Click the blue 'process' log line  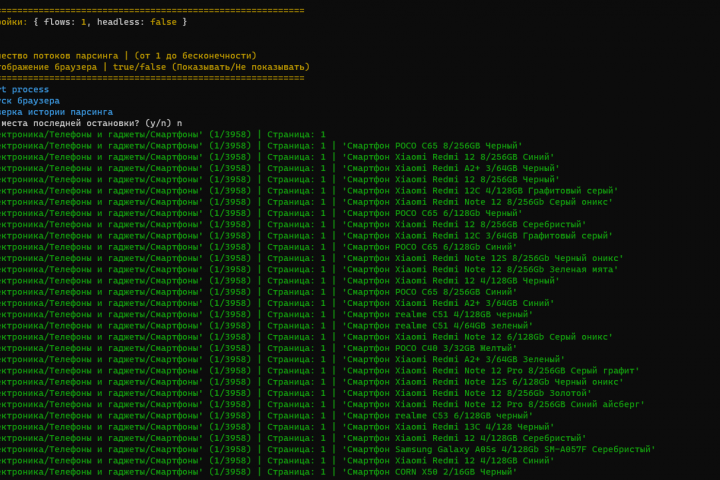coord(24,90)
